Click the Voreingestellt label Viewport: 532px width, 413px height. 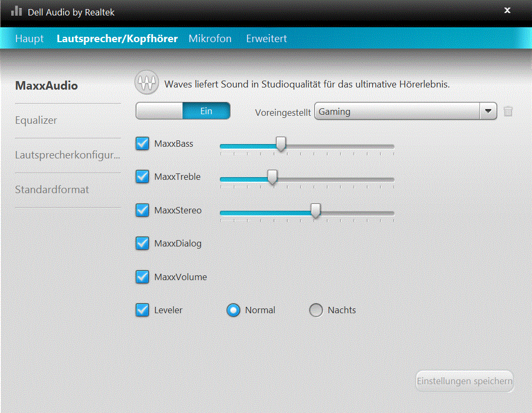283,113
